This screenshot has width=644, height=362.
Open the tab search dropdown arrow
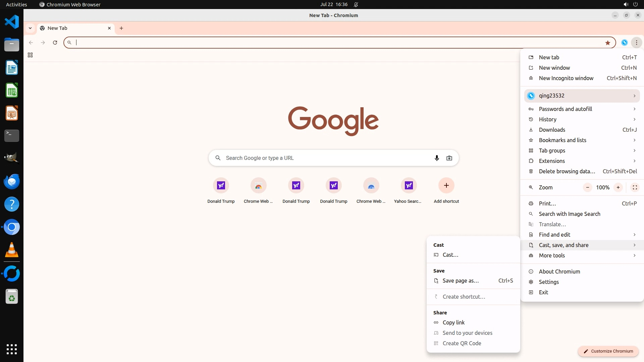pos(30,28)
